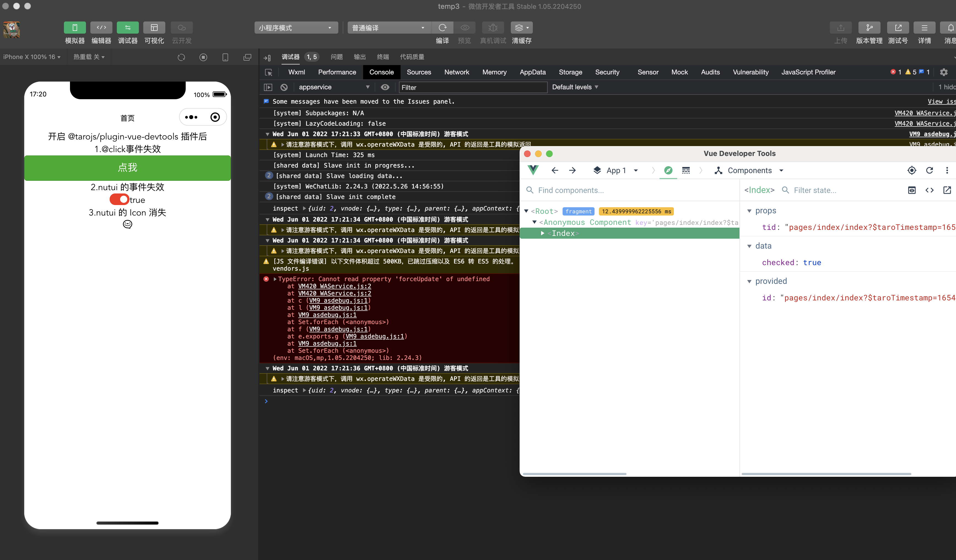
Task: Open the 可视化 panel
Action: click(x=154, y=27)
